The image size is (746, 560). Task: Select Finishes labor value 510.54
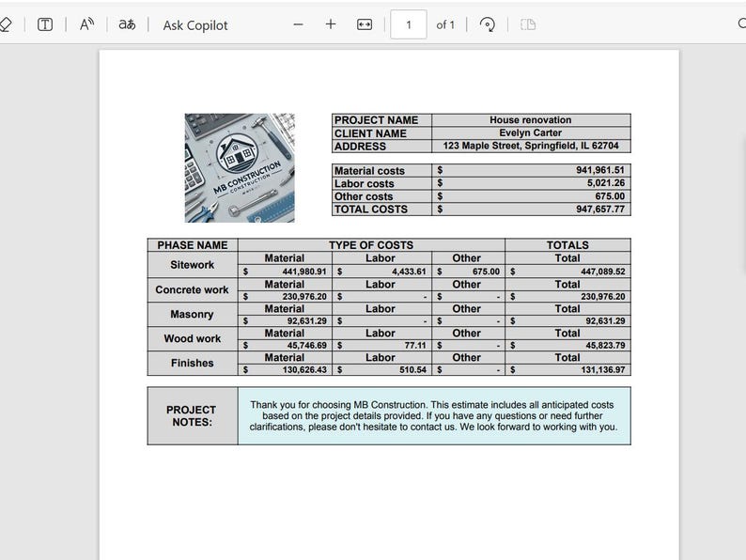point(412,369)
